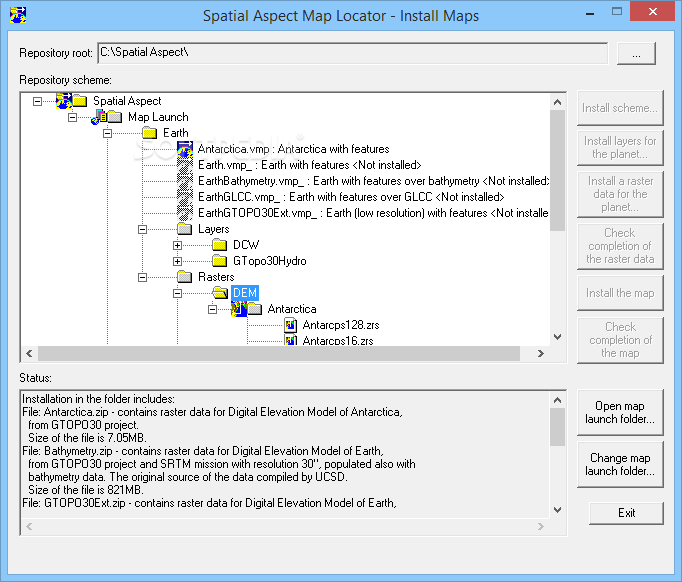Click Install a raster data for the planet

coord(620,194)
